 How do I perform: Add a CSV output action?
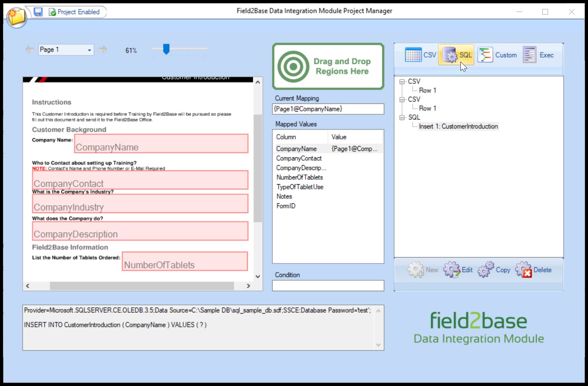click(420, 55)
